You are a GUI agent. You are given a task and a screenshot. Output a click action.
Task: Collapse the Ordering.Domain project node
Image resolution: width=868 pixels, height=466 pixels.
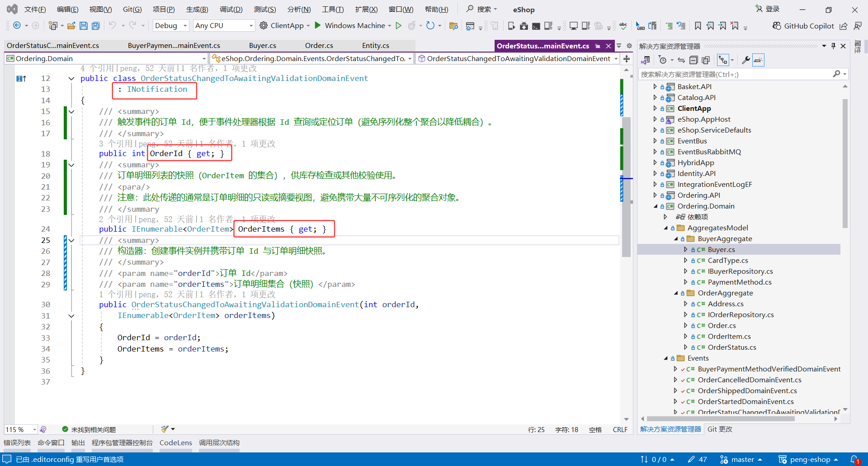[x=655, y=206]
